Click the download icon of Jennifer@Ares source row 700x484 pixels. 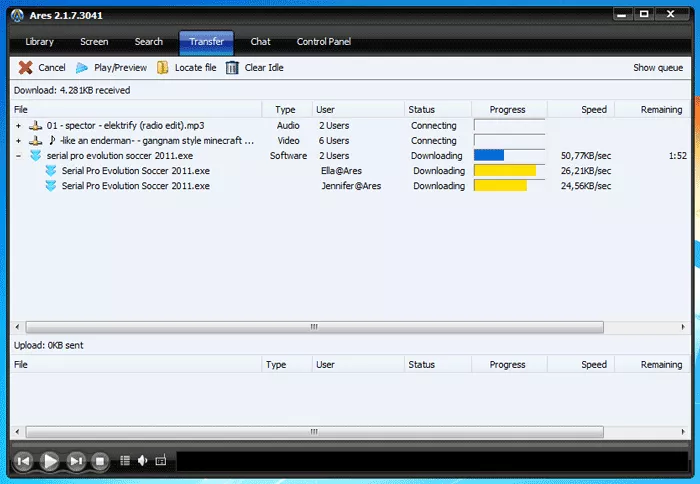(x=51, y=186)
